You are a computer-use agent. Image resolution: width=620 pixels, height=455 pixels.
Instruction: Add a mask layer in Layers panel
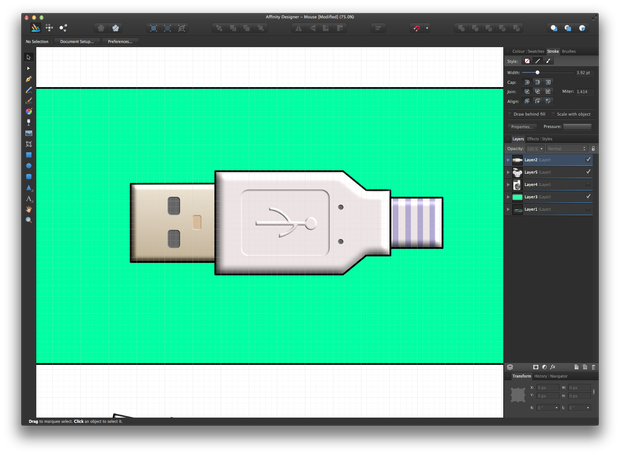pos(535,367)
